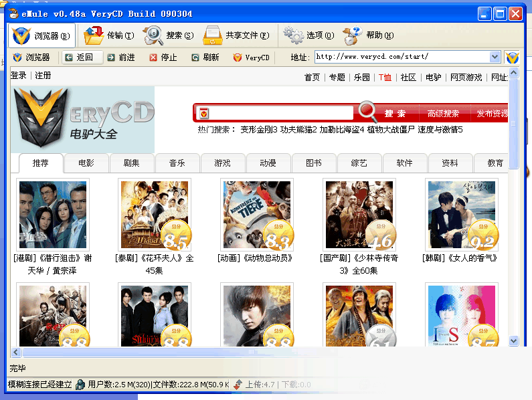Switch to the 游戏 tab
532x400 pixels.
(223, 163)
